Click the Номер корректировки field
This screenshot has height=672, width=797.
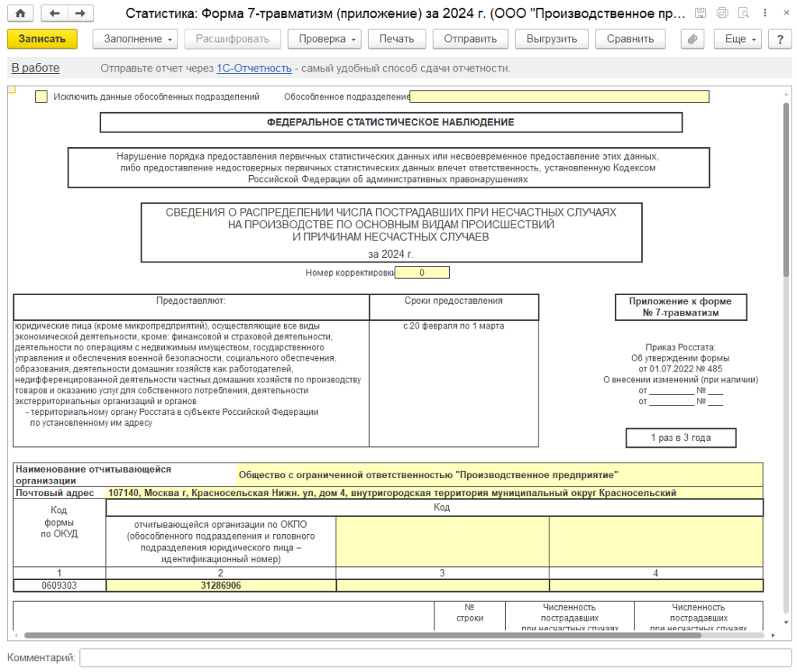423,273
